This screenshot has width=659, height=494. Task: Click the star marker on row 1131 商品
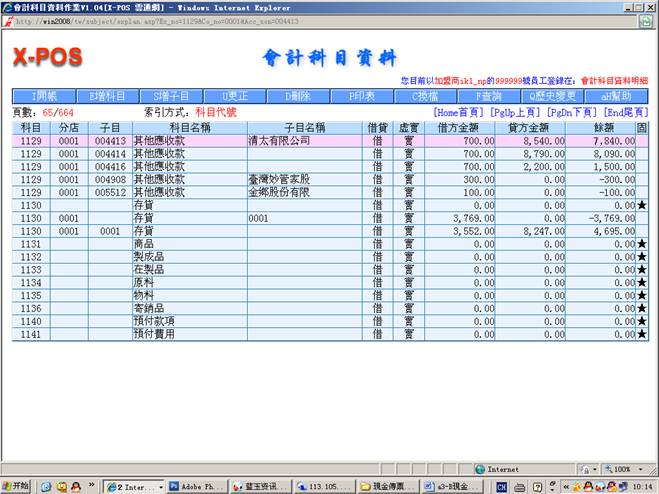pos(642,244)
